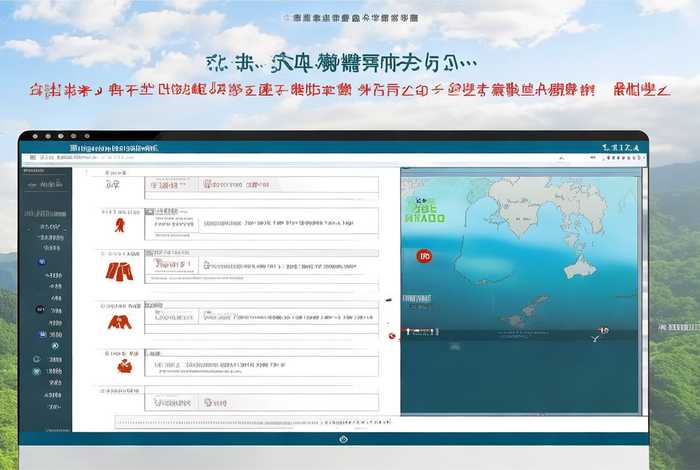Click the input field beside walking figure
The height and width of the screenshot is (470, 700).
(x=262, y=223)
